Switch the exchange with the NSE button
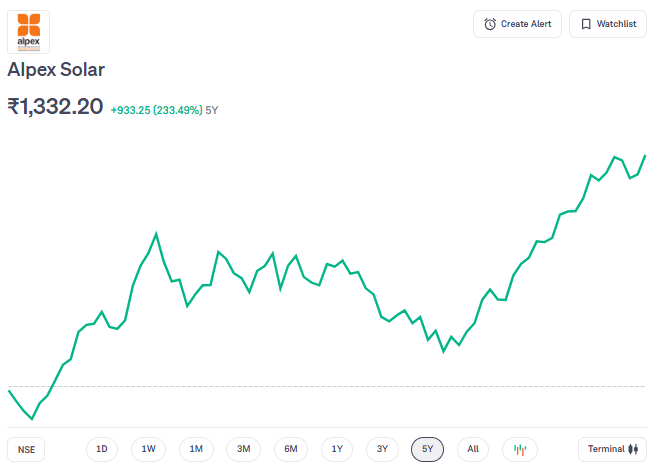This screenshot has width=670, height=474. 26,450
